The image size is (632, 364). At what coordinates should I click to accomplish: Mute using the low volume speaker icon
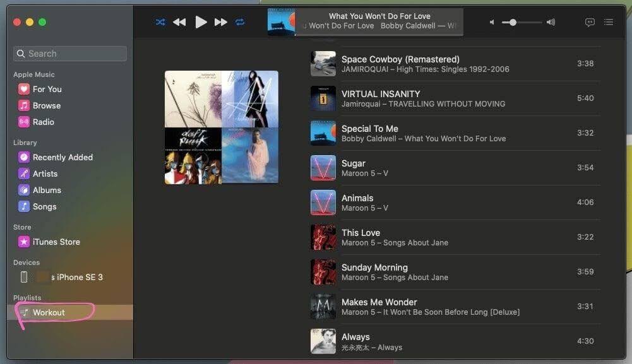click(x=492, y=22)
